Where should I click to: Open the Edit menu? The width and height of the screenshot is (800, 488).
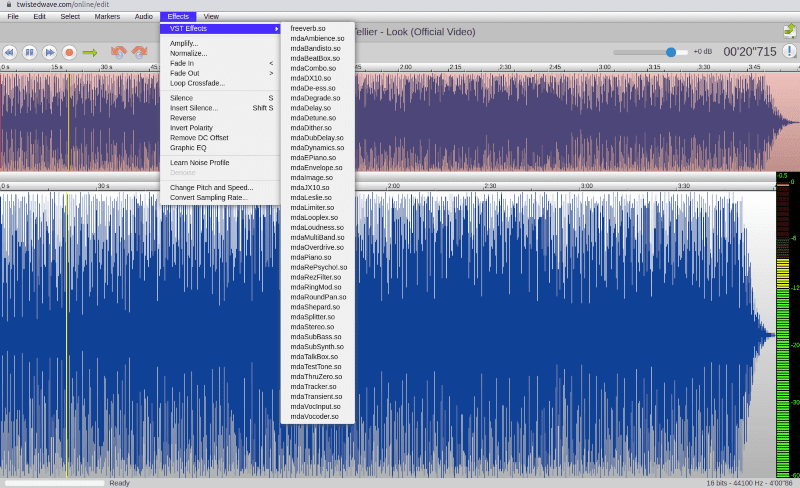pos(39,16)
